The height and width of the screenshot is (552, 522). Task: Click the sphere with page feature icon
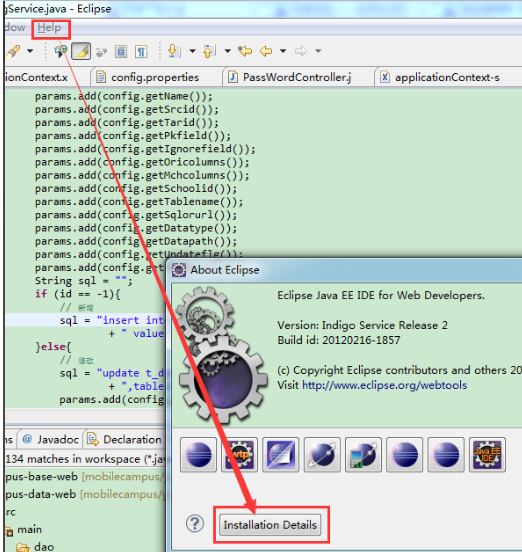pyautogui.click(x=281, y=455)
